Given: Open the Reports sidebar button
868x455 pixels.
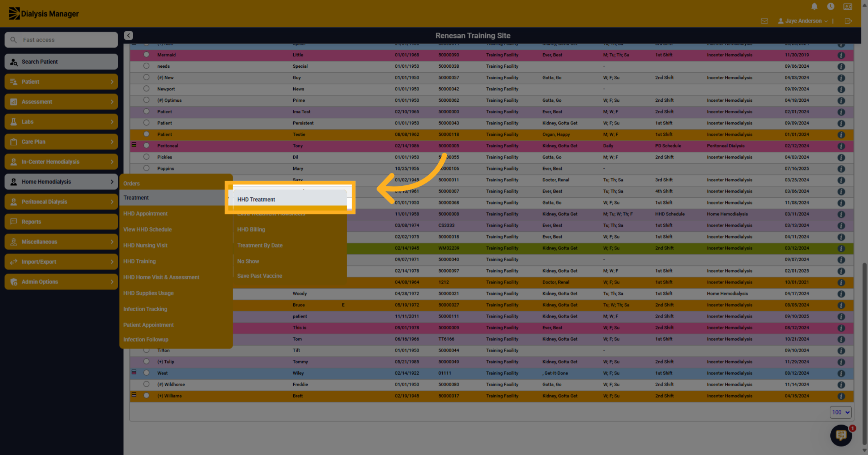Looking at the screenshot, I should tap(61, 222).
